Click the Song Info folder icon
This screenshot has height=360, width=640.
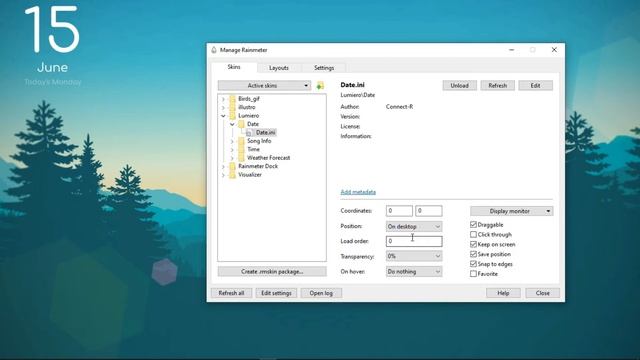pos(242,141)
